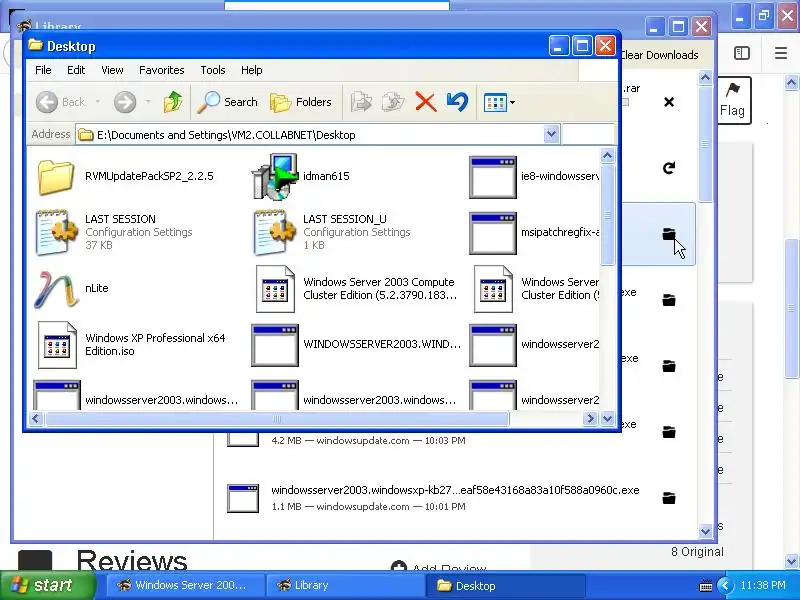Click the Forward arrow button
The height and width of the screenshot is (600, 800).
[125, 102]
